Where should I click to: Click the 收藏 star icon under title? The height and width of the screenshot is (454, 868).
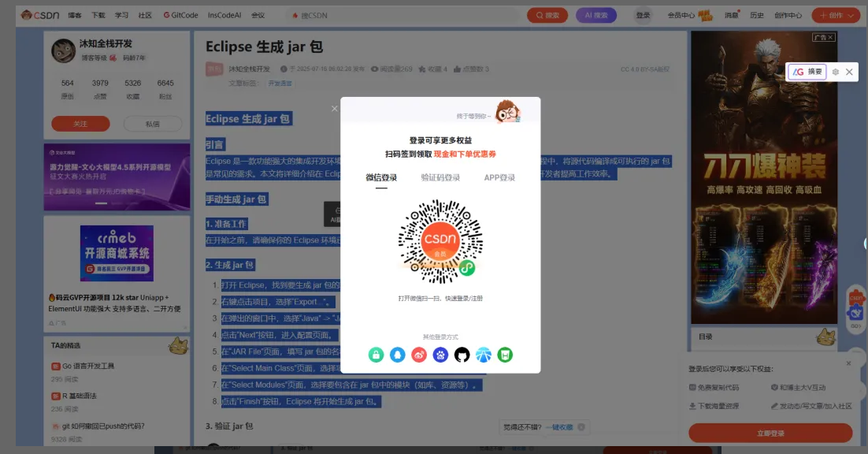click(x=422, y=69)
